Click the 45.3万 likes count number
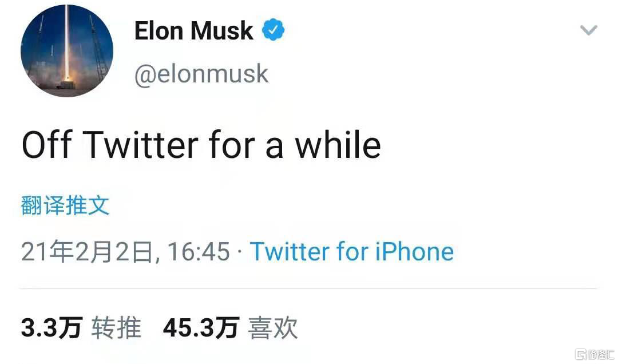 (201, 329)
